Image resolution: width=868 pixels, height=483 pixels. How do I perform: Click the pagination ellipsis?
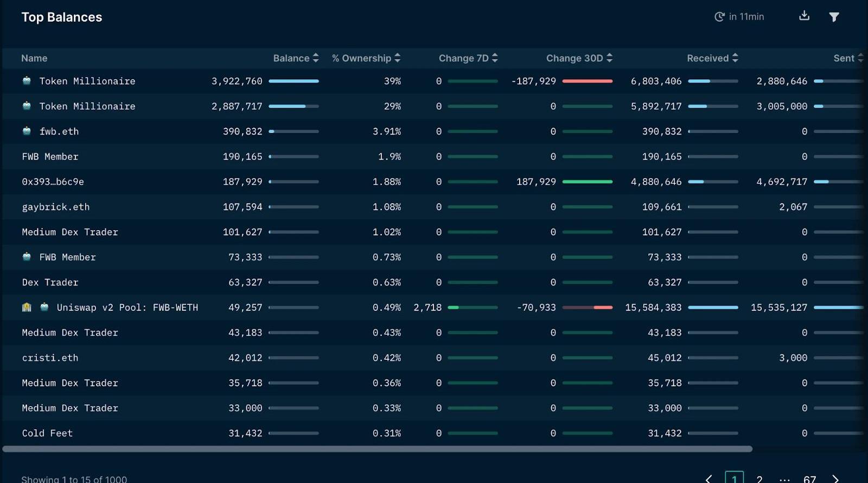(x=784, y=480)
